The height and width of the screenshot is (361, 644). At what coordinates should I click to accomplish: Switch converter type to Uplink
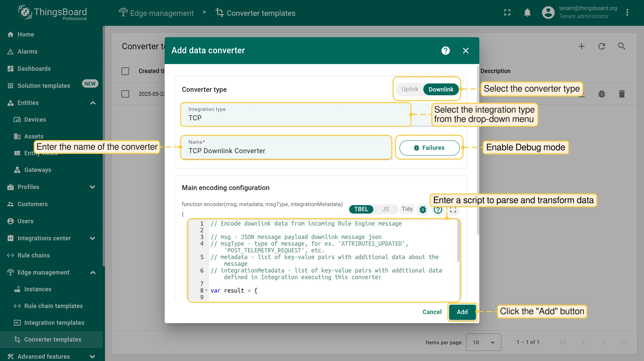(x=410, y=89)
